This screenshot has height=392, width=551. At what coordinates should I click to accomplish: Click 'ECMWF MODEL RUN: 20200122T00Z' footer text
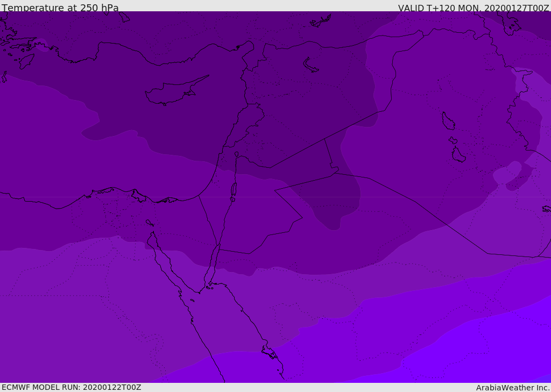tap(72, 387)
